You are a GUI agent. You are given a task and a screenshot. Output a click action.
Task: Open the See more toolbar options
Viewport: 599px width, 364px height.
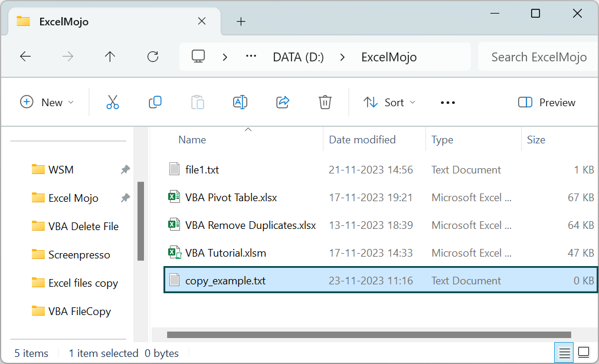coord(448,103)
